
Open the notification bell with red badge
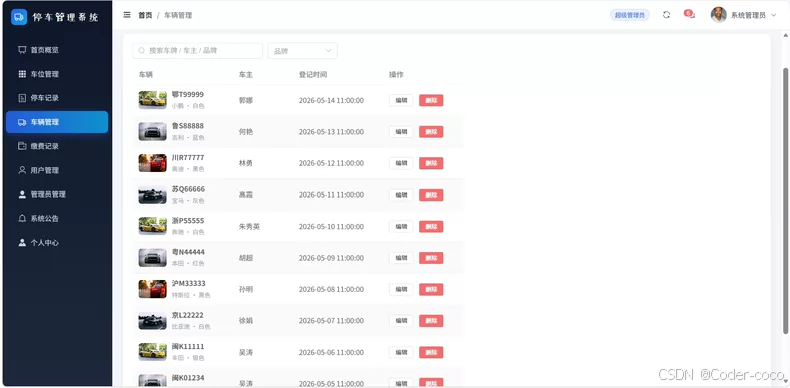690,15
